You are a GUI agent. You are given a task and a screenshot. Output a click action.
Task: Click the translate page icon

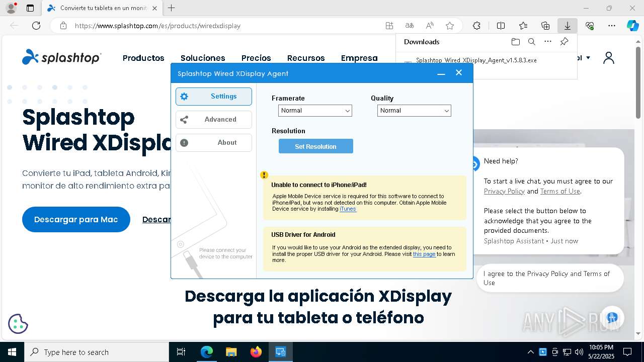tap(410, 26)
